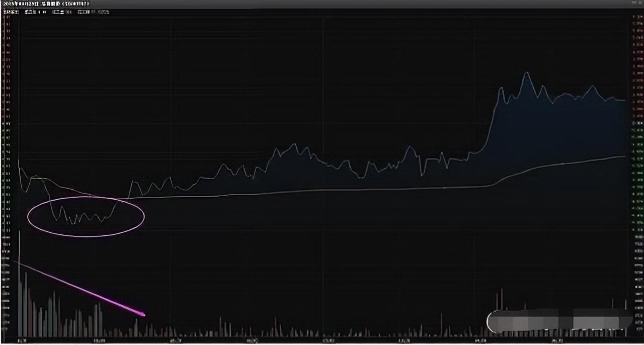Click the highest afternoon price peak
Screen dimensions: 644x345
(527, 73)
